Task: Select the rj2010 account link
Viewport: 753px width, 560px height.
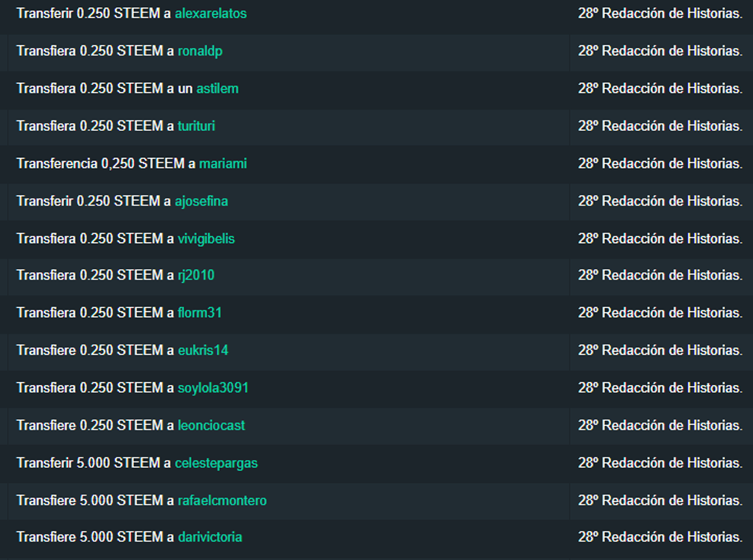Action: (x=196, y=275)
